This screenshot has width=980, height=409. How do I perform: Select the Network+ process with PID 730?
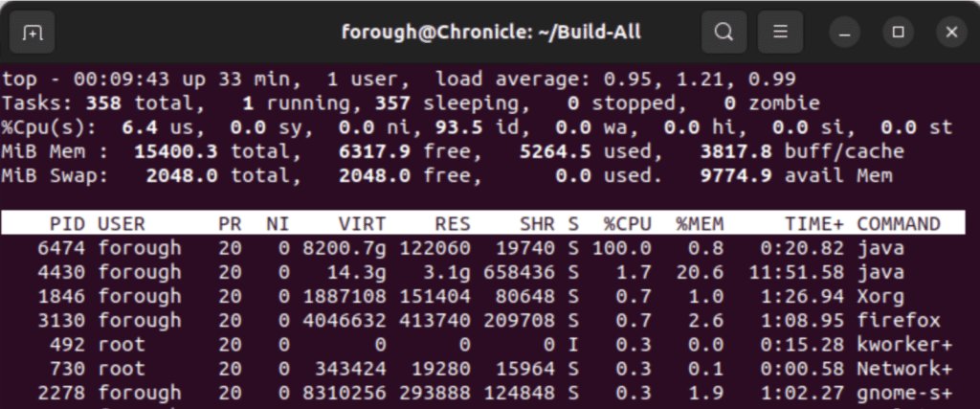(482, 369)
